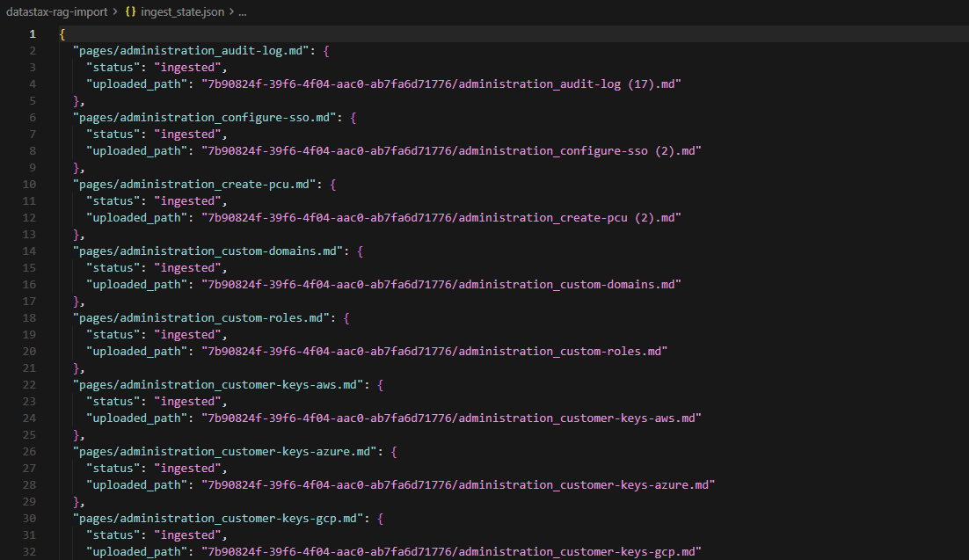The image size is (969, 560).
Task: Click key "pages/administration_customer-keys-azure.md"
Action: pyautogui.click(x=225, y=451)
